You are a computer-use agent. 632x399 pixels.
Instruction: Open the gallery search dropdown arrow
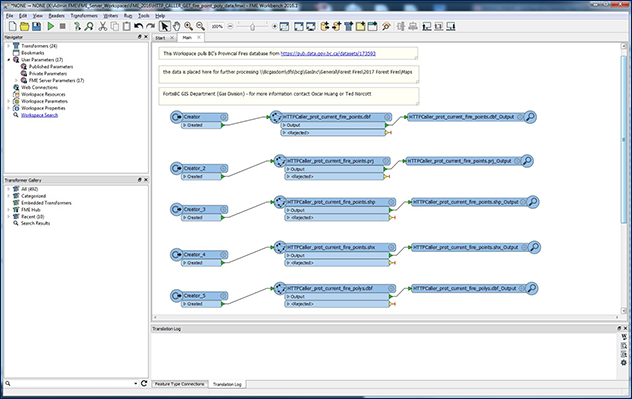click(135, 384)
